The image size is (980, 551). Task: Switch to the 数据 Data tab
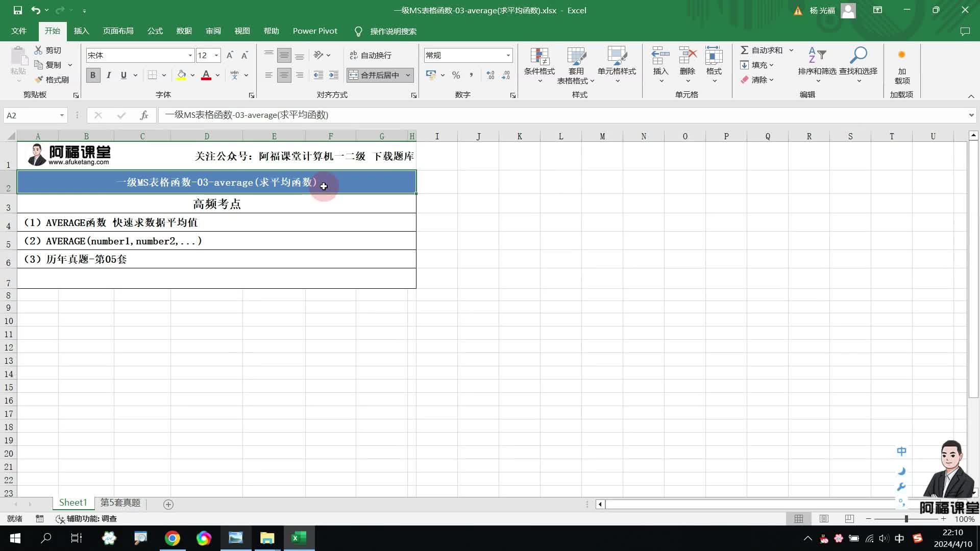click(x=184, y=31)
